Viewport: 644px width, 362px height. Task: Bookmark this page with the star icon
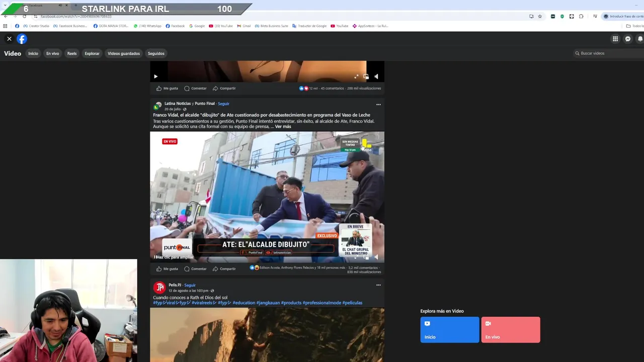tap(540, 17)
